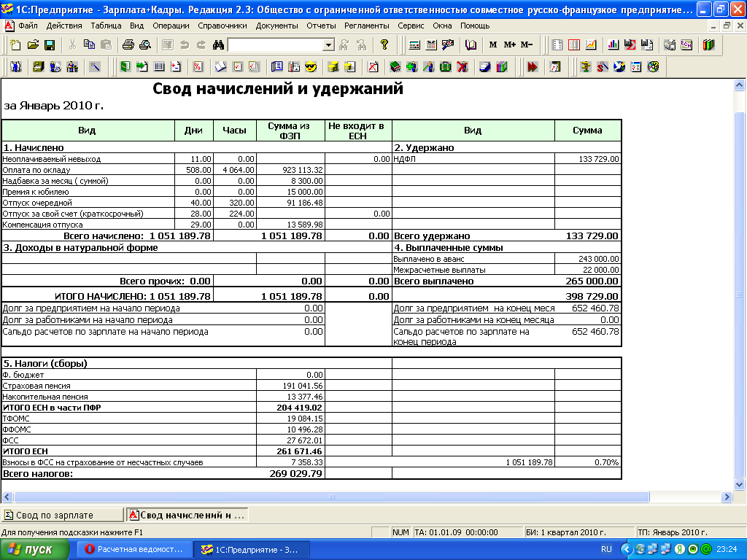
Task: Click the percent sign document icon
Action: coord(198,66)
